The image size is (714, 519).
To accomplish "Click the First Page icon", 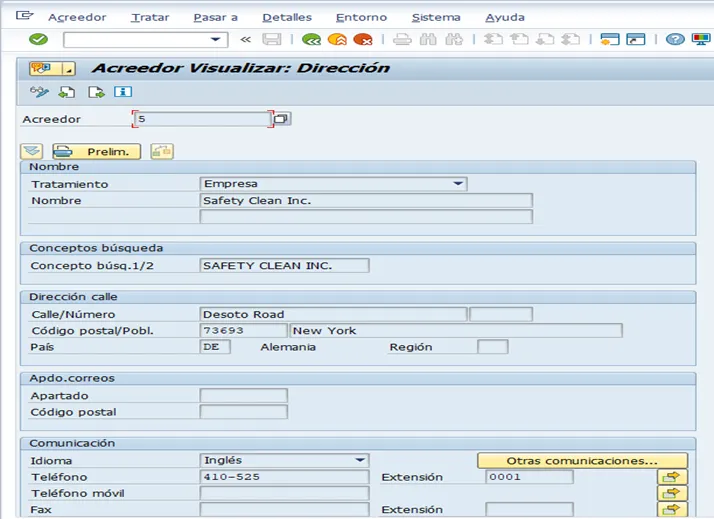I will point(493,40).
